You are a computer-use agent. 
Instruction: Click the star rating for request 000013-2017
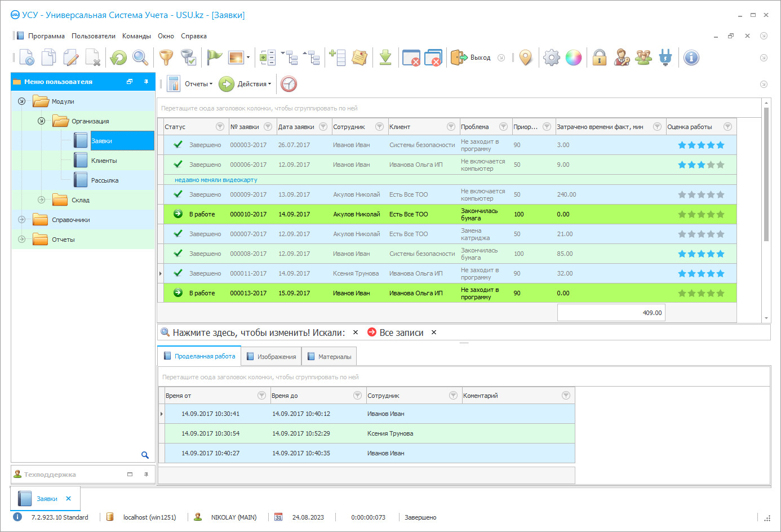point(701,293)
